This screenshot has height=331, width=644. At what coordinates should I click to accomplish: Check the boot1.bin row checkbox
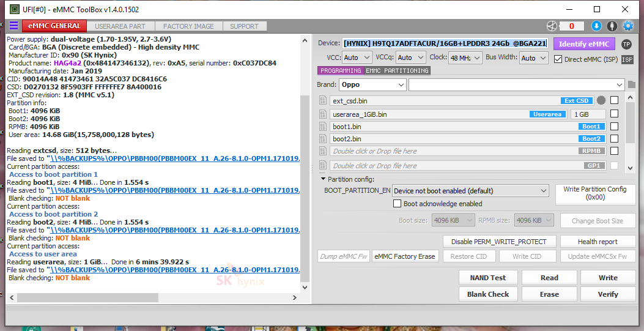(x=614, y=126)
